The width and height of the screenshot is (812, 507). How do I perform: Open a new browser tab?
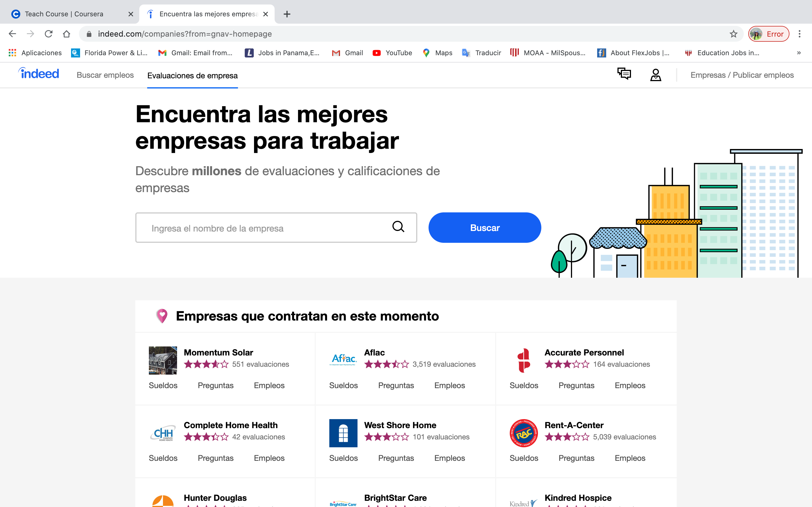(287, 14)
